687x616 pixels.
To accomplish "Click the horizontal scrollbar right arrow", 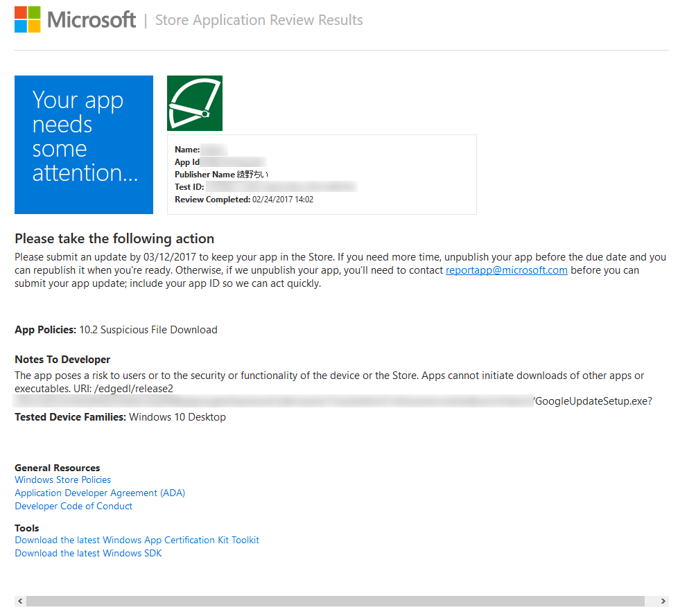I will tap(663, 601).
